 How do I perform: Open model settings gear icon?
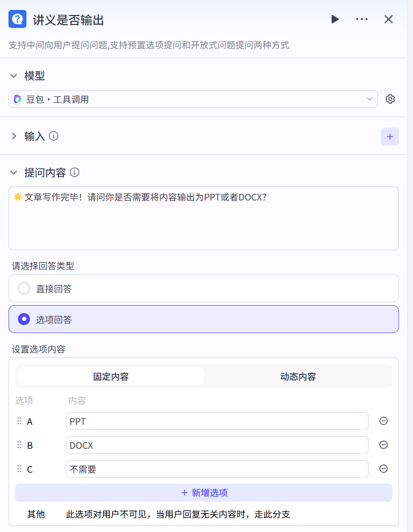[x=390, y=99]
